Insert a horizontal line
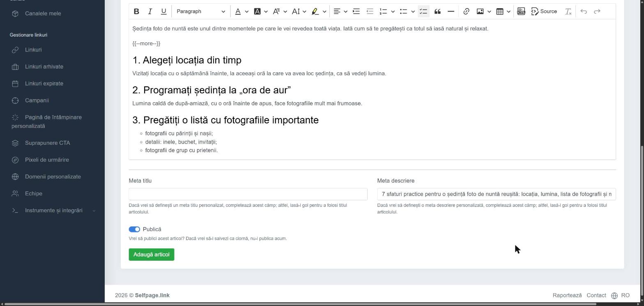The height and width of the screenshot is (306, 644). (451, 12)
